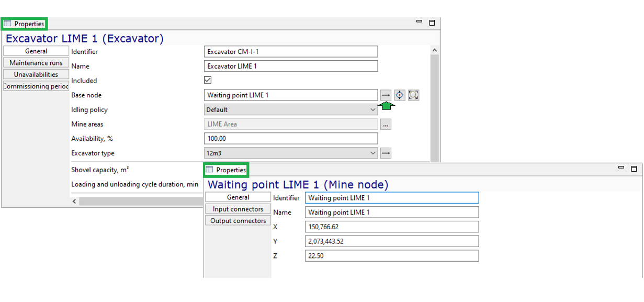This screenshot has height=302, width=644.
Task: Open the Maintenance runs tab
Action: point(36,63)
